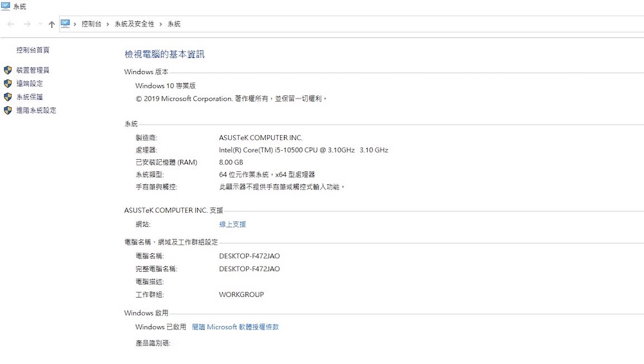This screenshot has width=644, height=364.
Task: Click the shield icon beside 系統保護
Action: coord(8,97)
